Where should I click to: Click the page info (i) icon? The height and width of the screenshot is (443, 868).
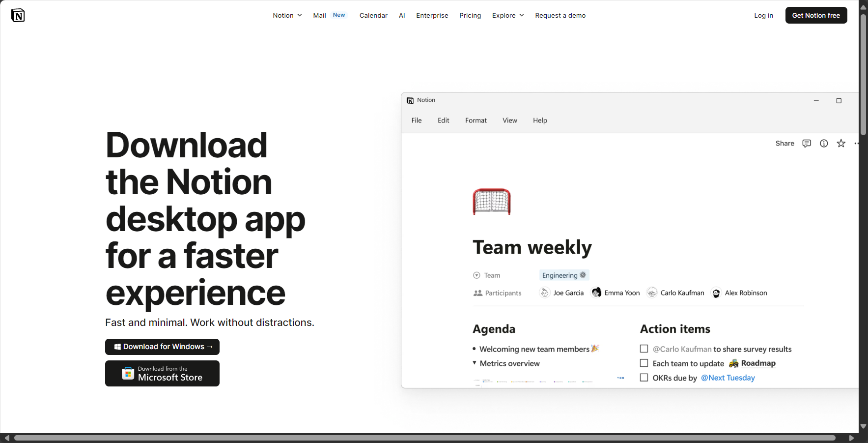click(824, 143)
